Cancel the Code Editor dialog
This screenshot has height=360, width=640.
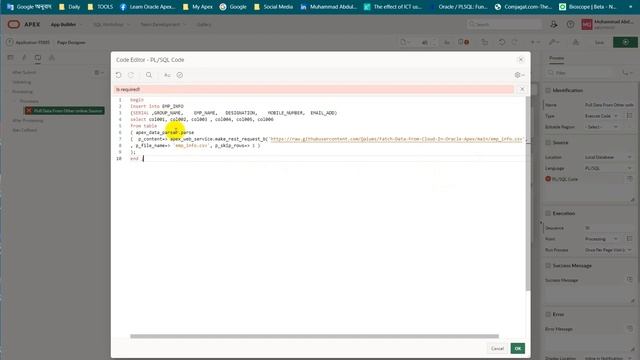pos(497,348)
